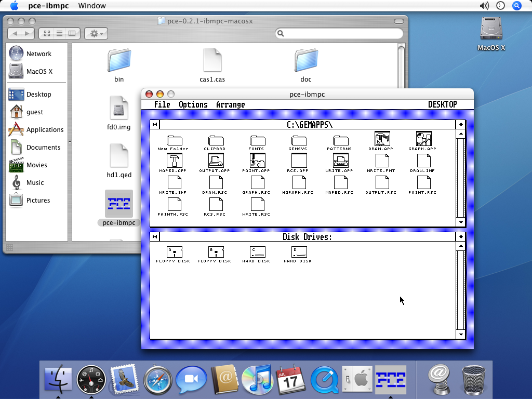
Task: Switch Finder to icon view
Action: 47,33
